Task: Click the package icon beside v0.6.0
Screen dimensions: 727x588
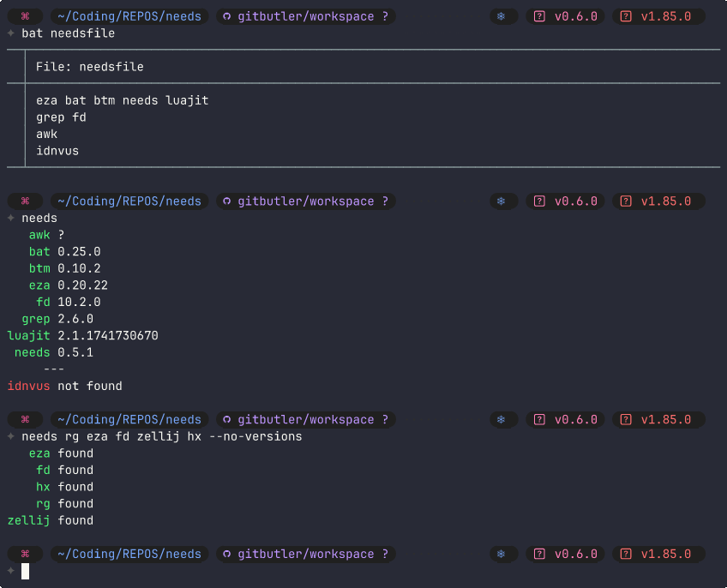Action: click(x=539, y=15)
